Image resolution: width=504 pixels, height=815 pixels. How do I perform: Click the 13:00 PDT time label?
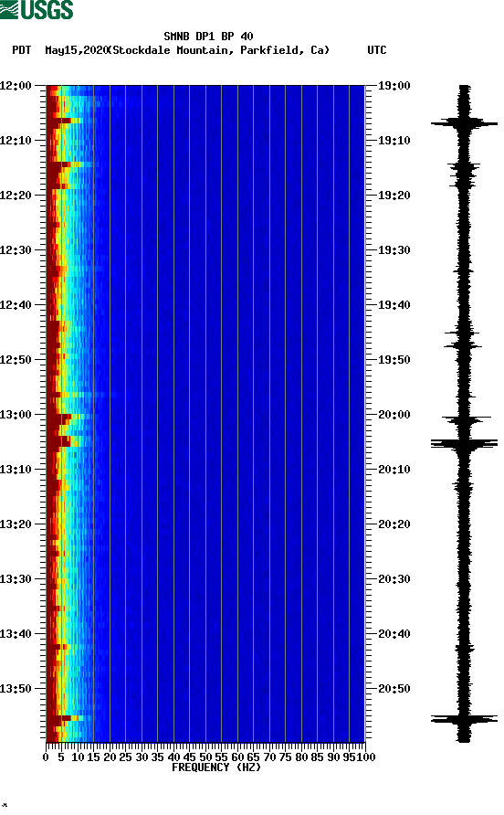(16, 415)
